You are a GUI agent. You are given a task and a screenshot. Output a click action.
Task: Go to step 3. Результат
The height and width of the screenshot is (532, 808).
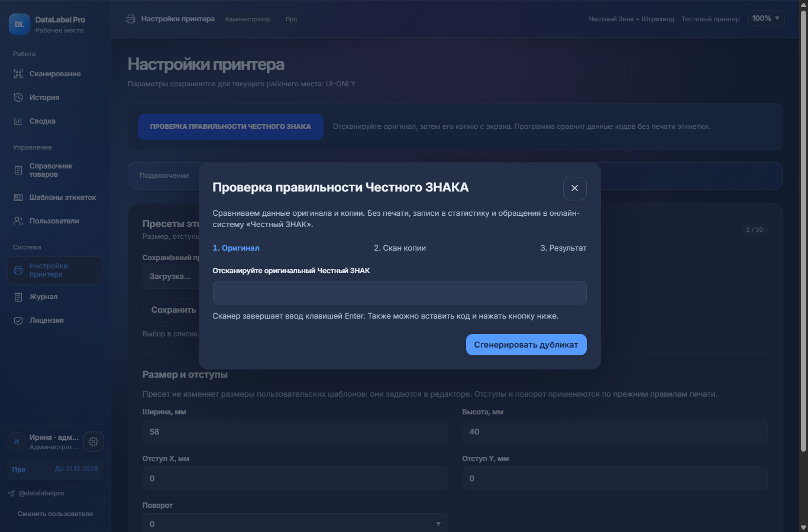coord(563,248)
